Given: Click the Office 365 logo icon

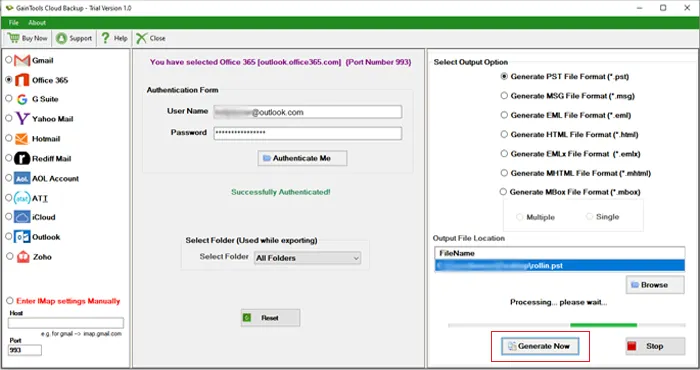Looking at the screenshot, I should pyautogui.click(x=22, y=80).
